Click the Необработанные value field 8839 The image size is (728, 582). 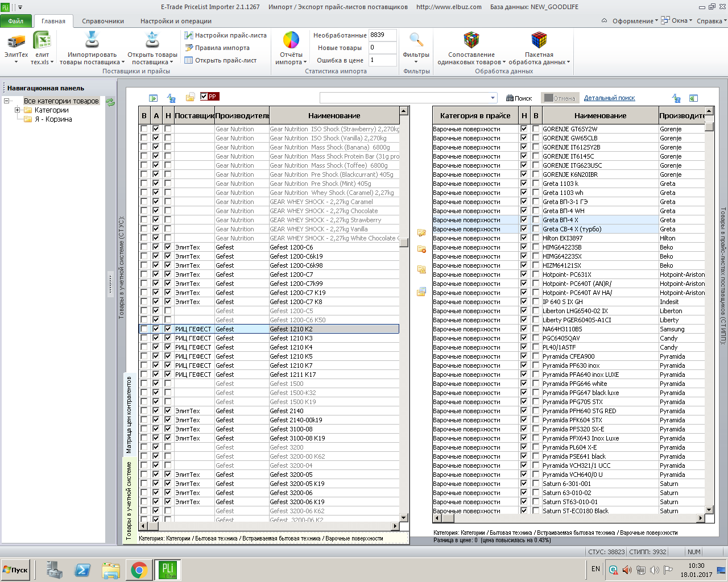tap(382, 35)
